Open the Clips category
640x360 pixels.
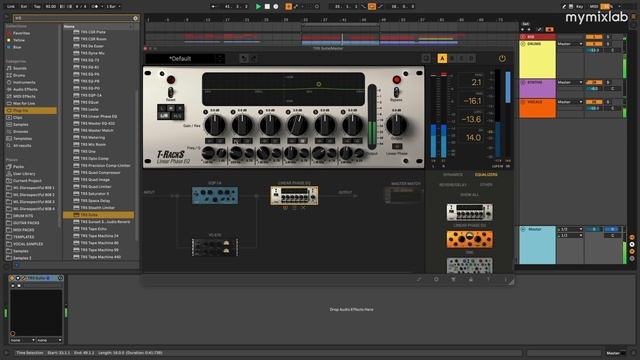(18, 118)
